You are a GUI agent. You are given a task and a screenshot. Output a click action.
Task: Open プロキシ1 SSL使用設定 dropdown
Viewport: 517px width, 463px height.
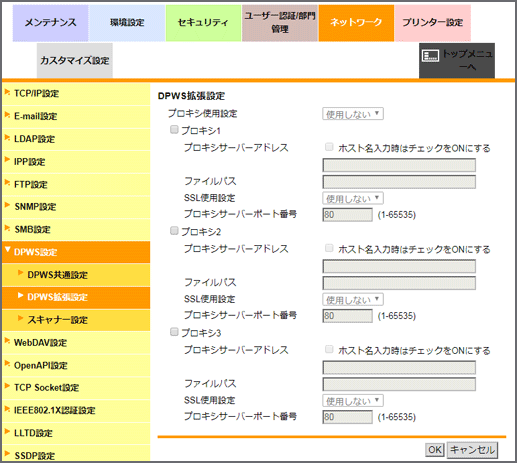353,198
